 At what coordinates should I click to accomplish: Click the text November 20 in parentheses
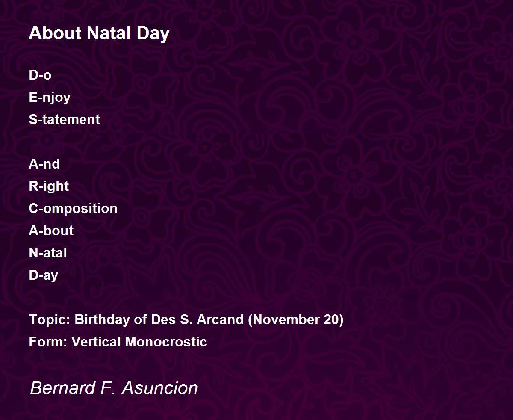click(296, 320)
